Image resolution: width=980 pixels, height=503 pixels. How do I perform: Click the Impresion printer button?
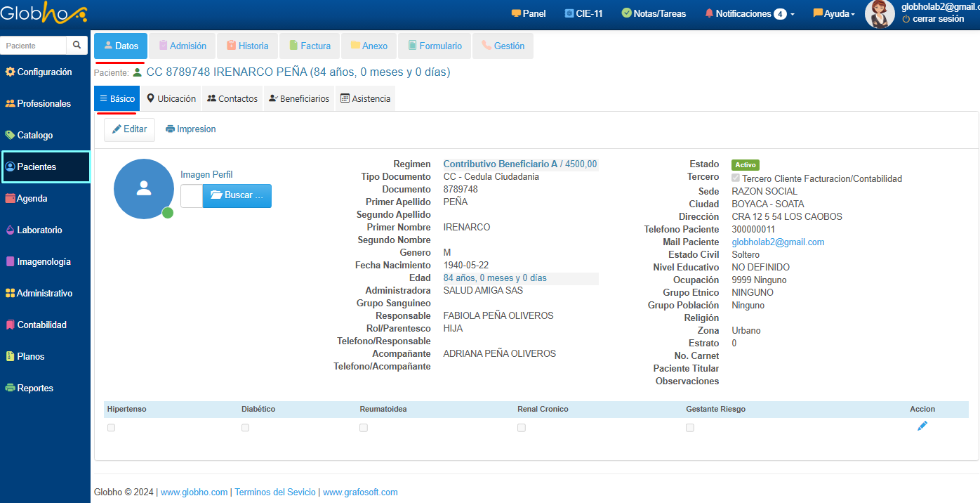[x=191, y=129]
